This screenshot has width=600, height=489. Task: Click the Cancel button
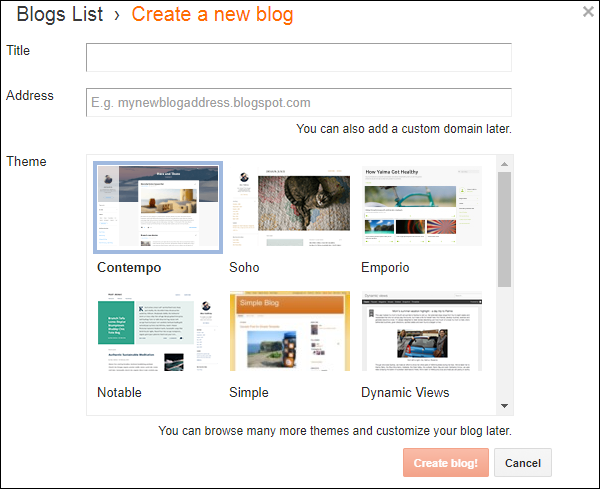523,463
